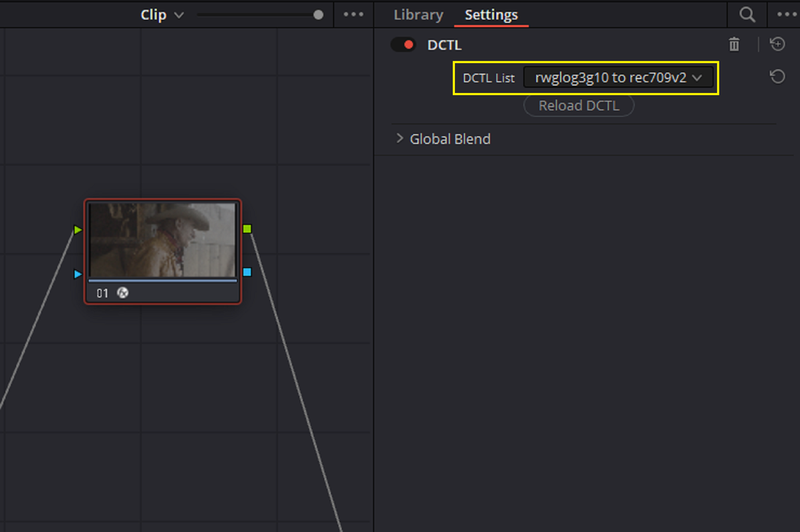The image size is (800, 532).
Task: Click the Reload DCTL button
Action: (579, 106)
